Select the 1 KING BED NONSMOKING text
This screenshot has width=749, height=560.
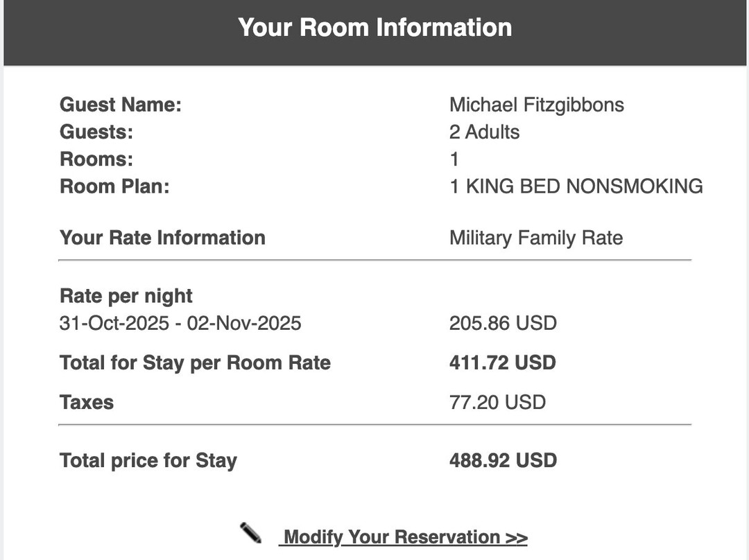click(x=576, y=186)
